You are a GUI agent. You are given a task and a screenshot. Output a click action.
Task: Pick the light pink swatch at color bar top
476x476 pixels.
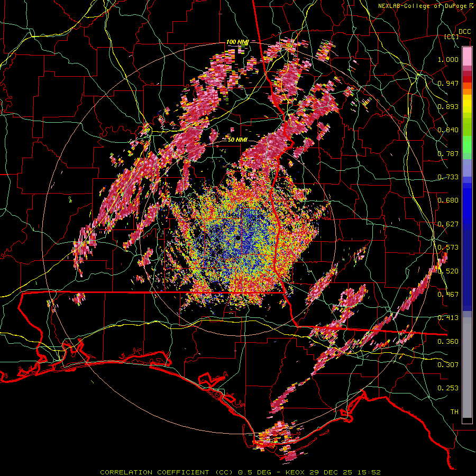pyautogui.click(x=467, y=56)
